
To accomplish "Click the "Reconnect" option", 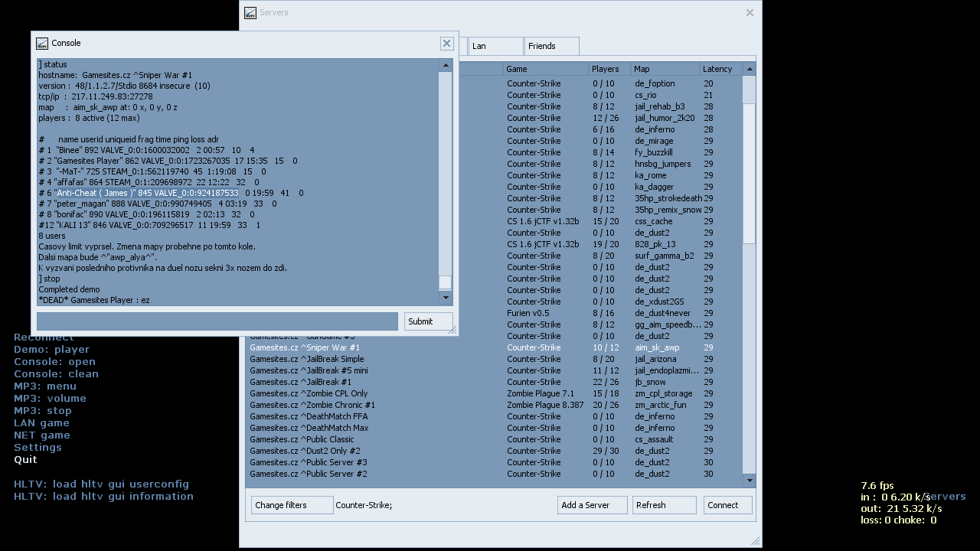I will 44,337.
